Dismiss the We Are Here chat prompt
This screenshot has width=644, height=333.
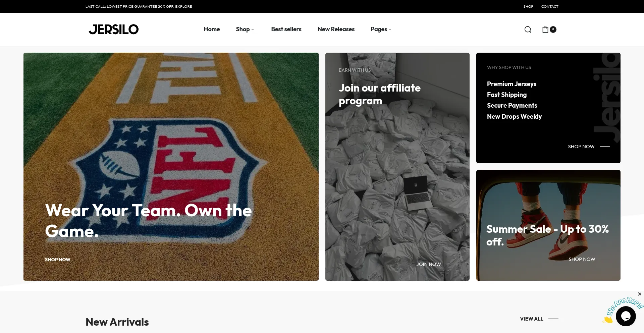[640, 294]
